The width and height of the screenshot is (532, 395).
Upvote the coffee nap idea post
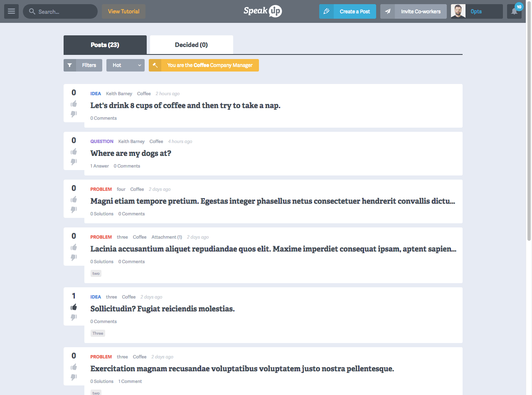coord(74,104)
